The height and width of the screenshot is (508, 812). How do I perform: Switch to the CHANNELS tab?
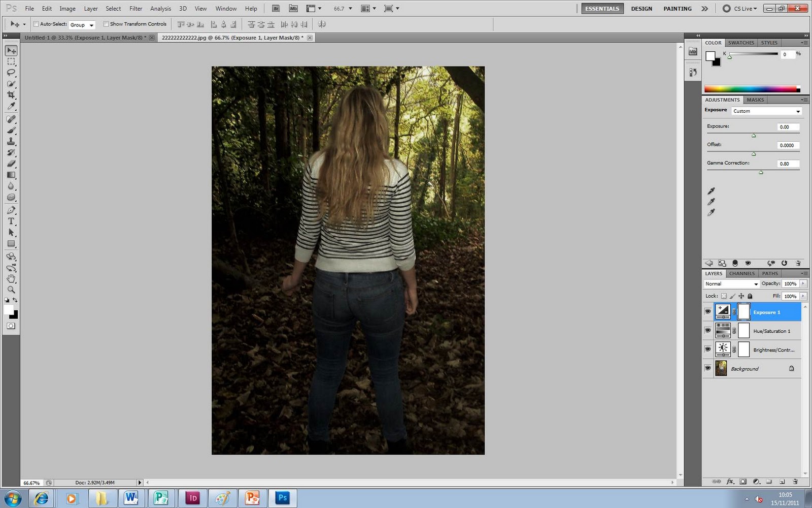(742, 273)
